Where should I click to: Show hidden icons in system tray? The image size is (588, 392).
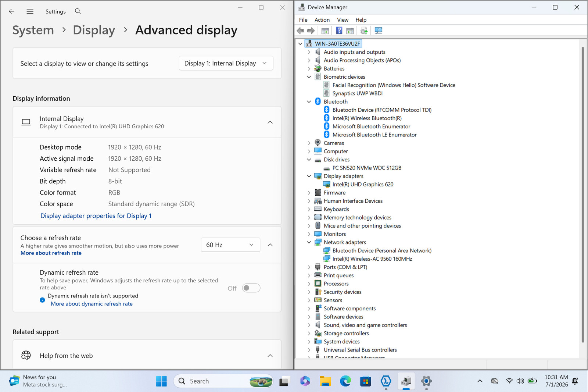(x=480, y=381)
